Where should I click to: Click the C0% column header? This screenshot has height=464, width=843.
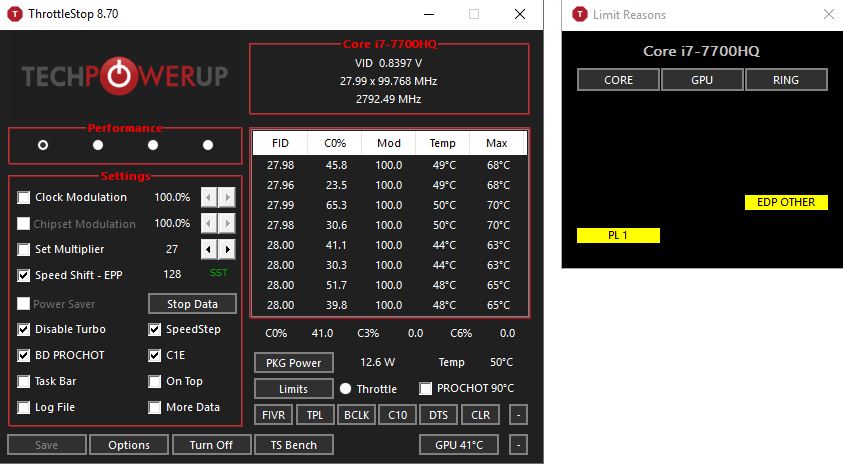point(335,143)
